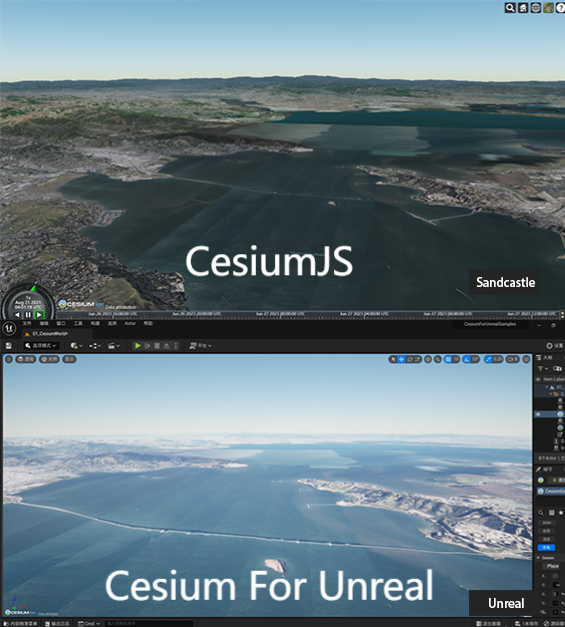Toggle rotation angle snapping

pyautogui.click(x=467, y=359)
